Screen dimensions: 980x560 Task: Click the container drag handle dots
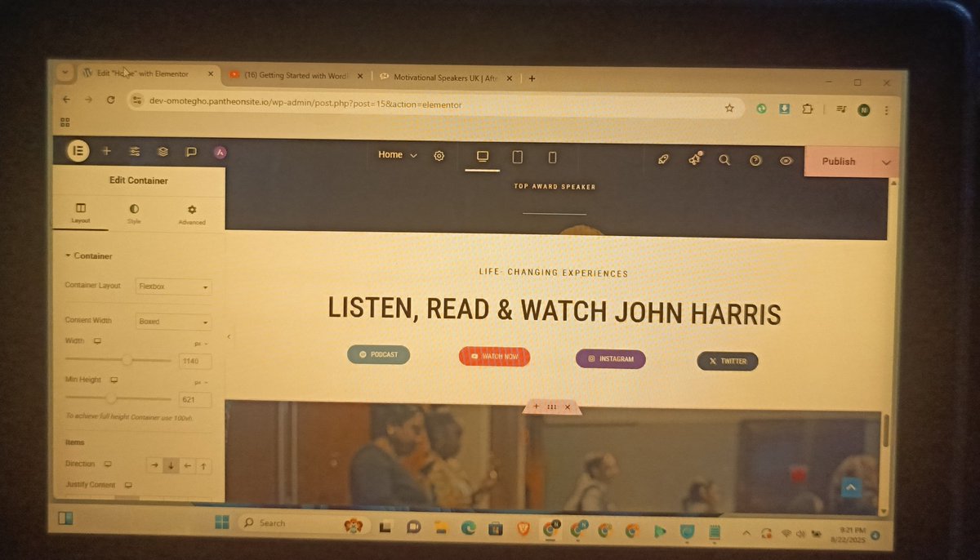coord(552,407)
